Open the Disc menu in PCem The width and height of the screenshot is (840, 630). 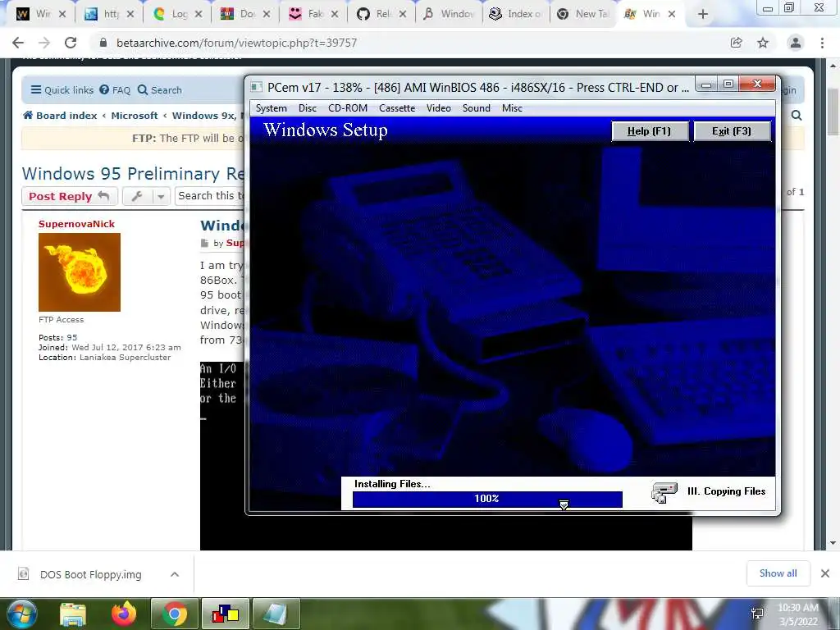308,108
